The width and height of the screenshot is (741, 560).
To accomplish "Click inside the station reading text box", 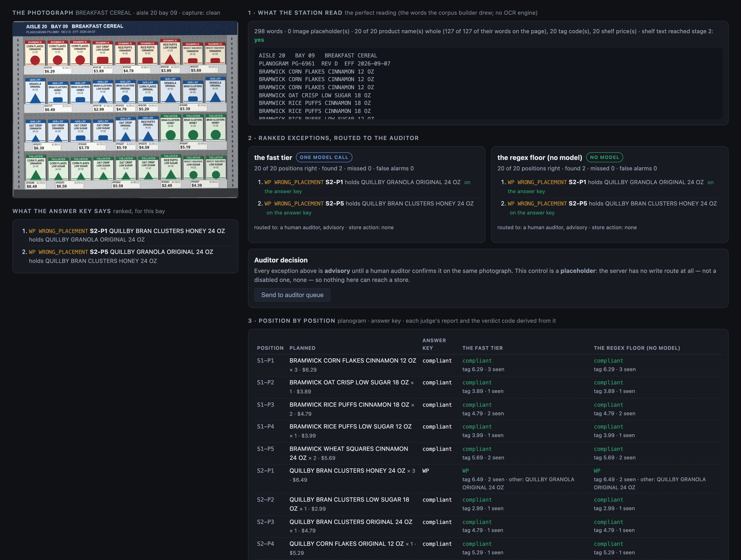I will (488, 83).
